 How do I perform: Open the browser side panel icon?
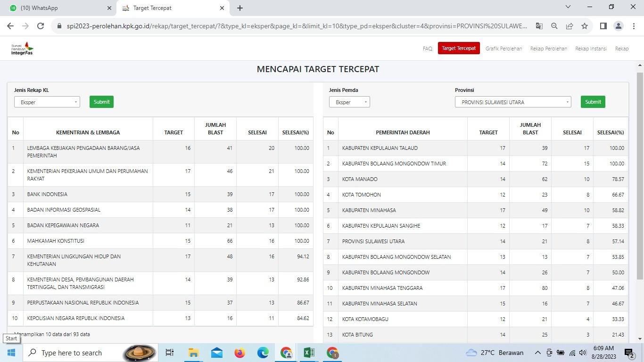(603, 26)
